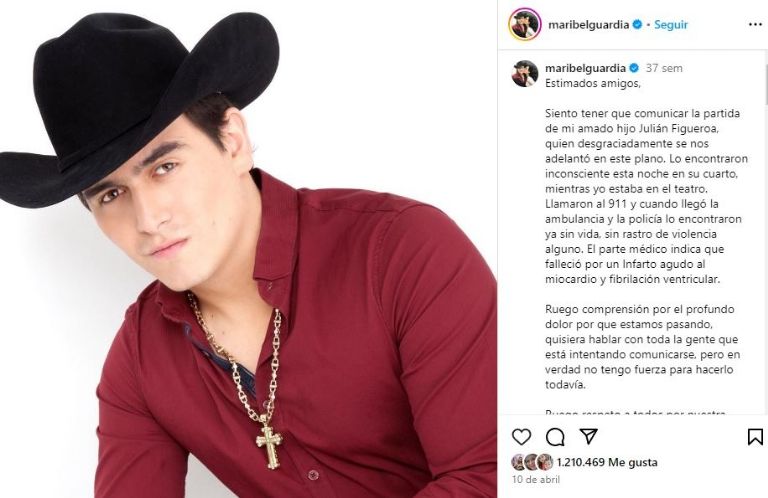Save the post with the bookmark icon
The height and width of the screenshot is (498, 768).
tap(755, 437)
